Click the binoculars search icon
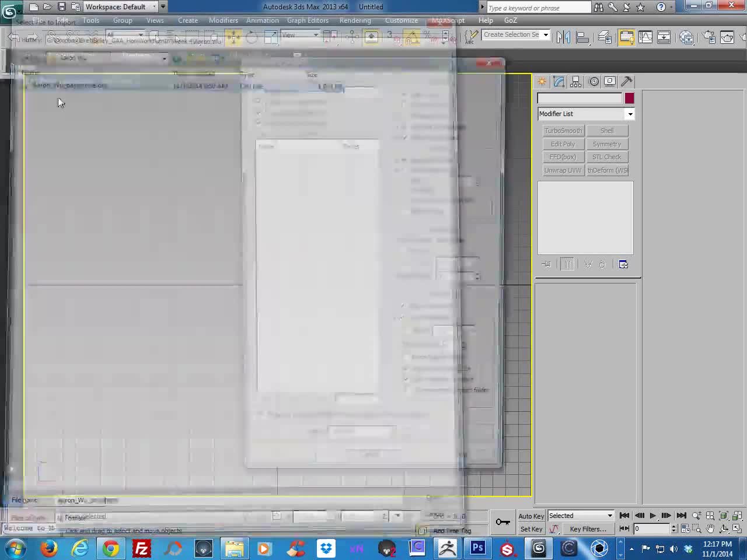747x560 pixels. pyautogui.click(x=599, y=7)
